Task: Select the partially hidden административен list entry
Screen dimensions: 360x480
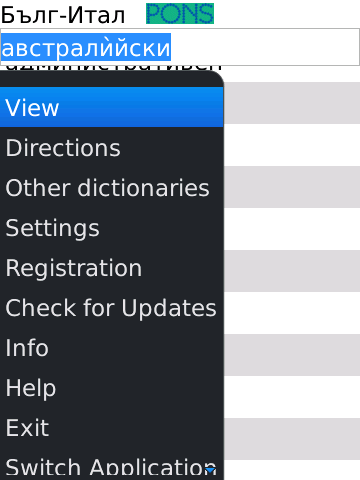Action: (113, 68)
